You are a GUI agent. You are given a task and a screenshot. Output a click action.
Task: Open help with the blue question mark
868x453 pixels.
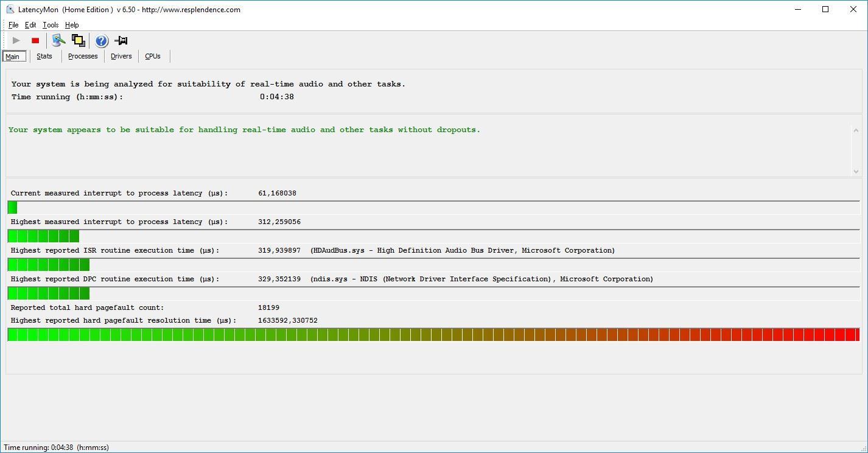pyautogui.click(x=102, y=41)
